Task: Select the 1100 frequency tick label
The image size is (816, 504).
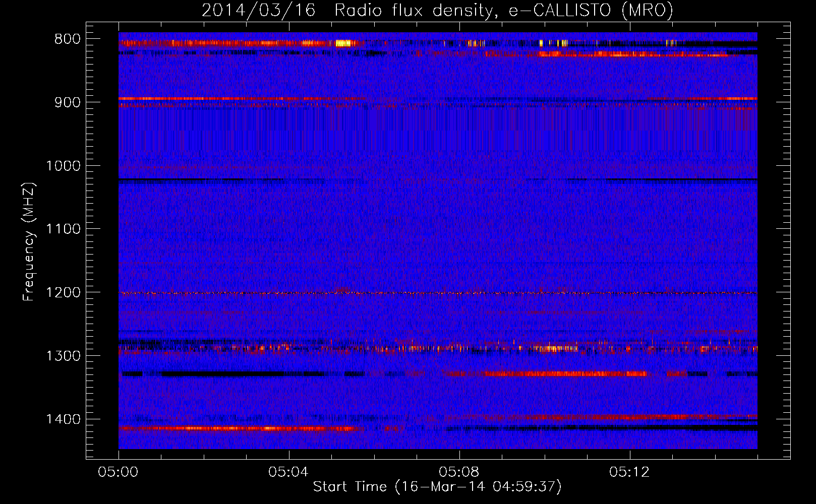Action: [63, 229]
